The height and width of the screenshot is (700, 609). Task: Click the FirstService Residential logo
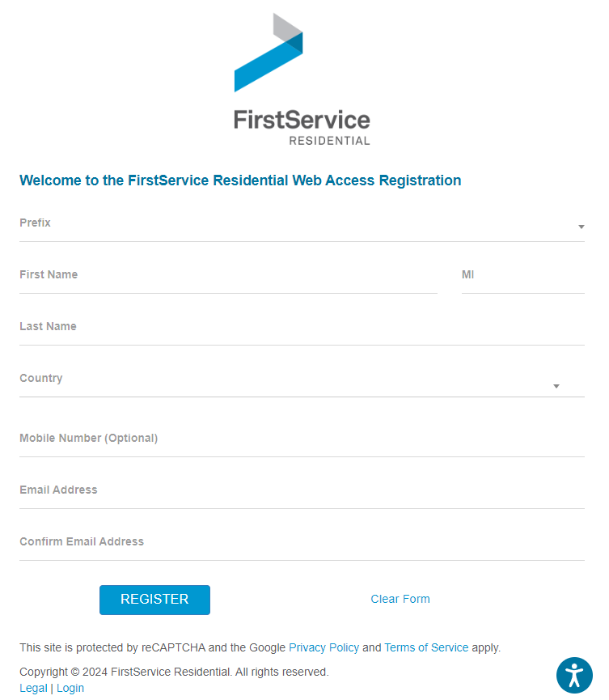tap(302, 79)
